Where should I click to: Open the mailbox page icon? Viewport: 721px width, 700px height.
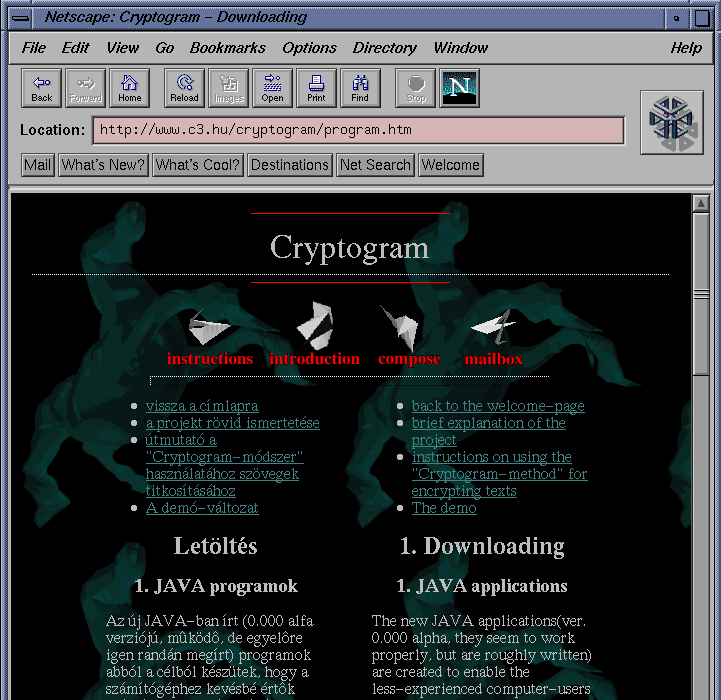[494, 326]
